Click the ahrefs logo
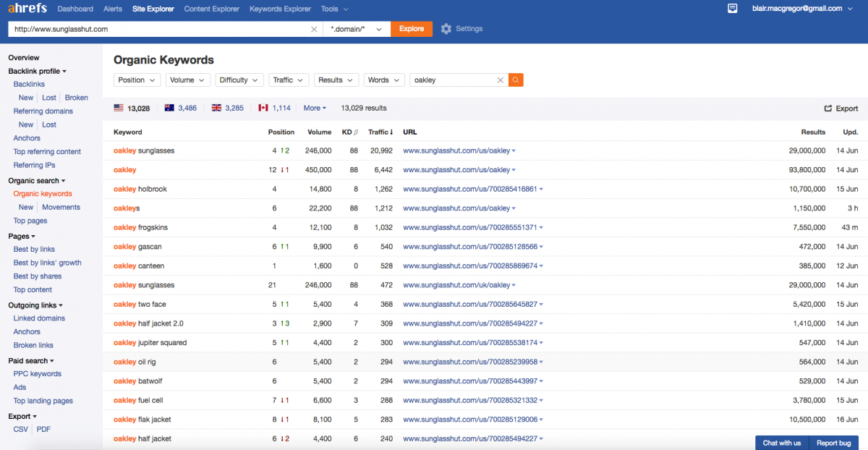868x450 pixels. pos(27,9)
